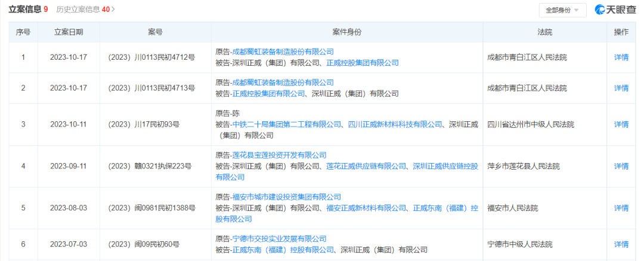
Task: Select case number （2023）赣0321执保223号
Action: [x=149, y=166]
